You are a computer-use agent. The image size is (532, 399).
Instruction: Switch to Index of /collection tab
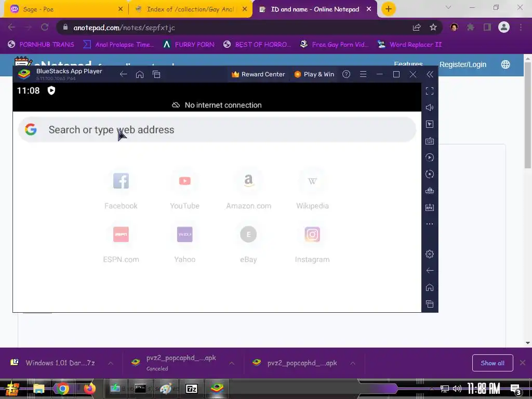click(x=191, y=9)
